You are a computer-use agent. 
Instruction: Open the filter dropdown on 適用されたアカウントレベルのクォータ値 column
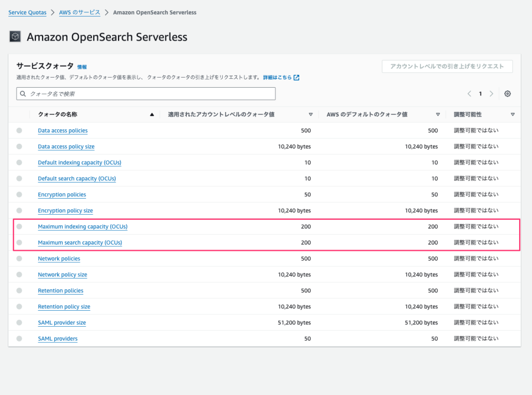click(x=310, y=114)
